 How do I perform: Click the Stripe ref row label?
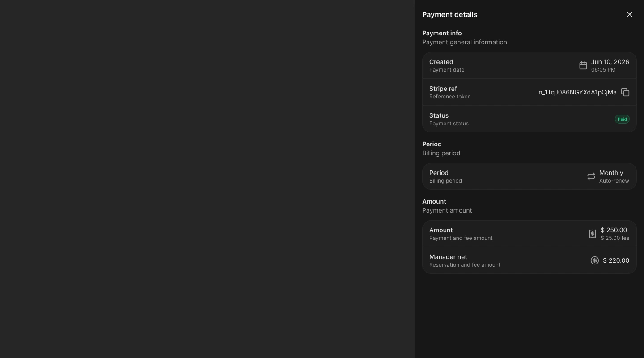pyautogui.click(x=443, y=89)
